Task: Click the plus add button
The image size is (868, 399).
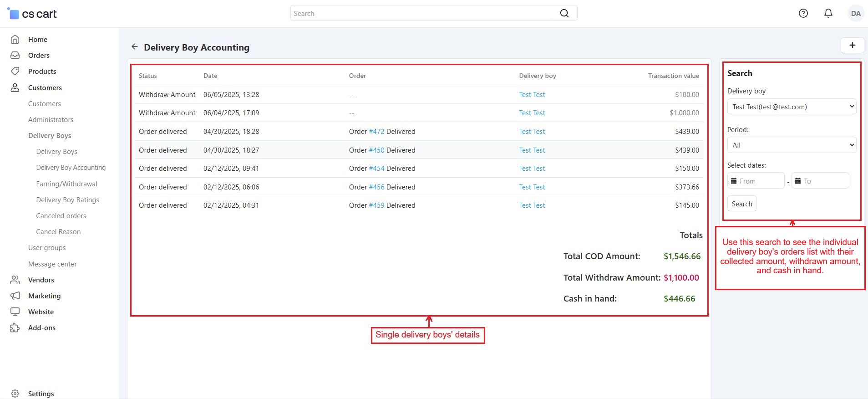Action: point(852,45)
